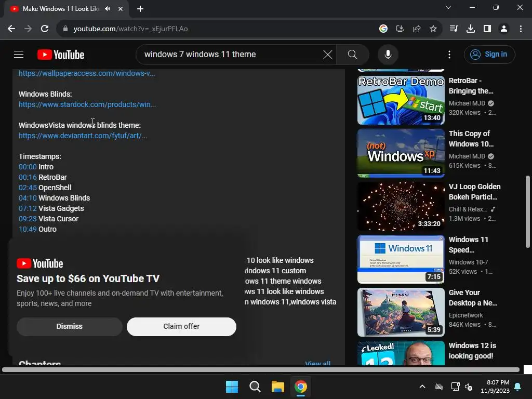Open the wallpaperaccess.com link
The width and height of the screenshot is (532, 399).
pos(87,73)
